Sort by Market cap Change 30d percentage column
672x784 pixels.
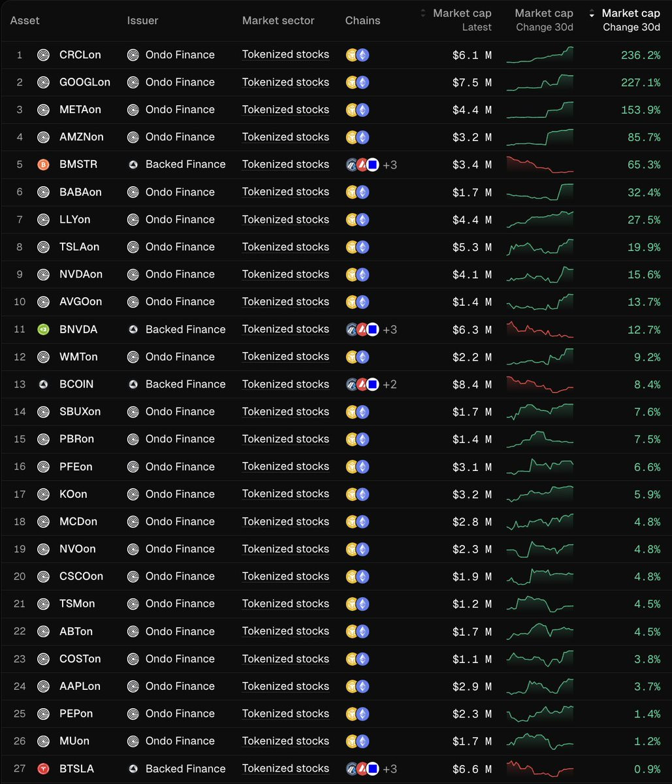tap(626, 20)
